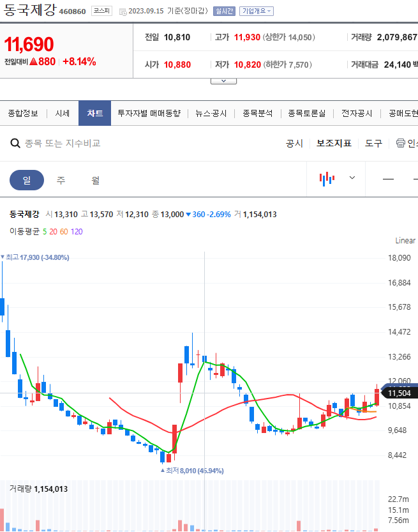Open the 도구 tools menu

373,143
